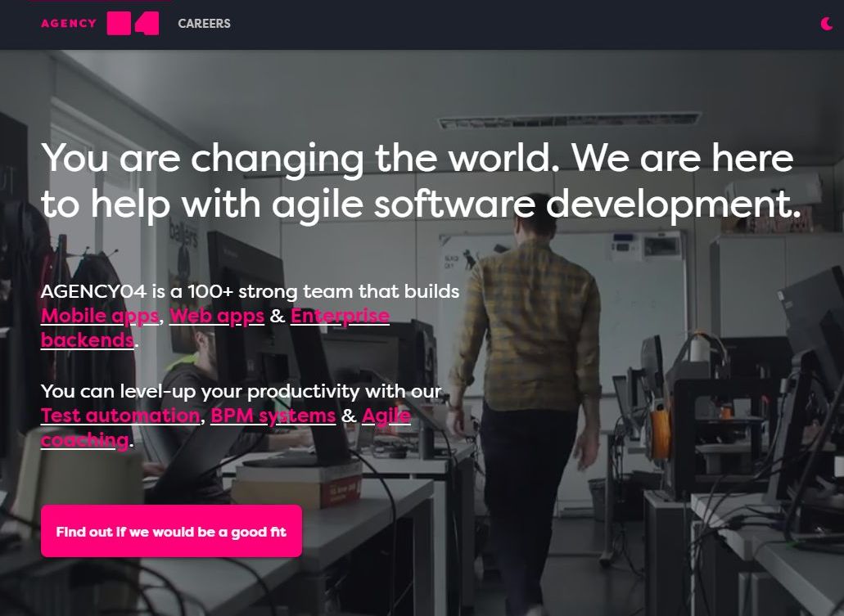Click the pink line above the header logo
Screen dimensions: 844x616
(100, 1)
